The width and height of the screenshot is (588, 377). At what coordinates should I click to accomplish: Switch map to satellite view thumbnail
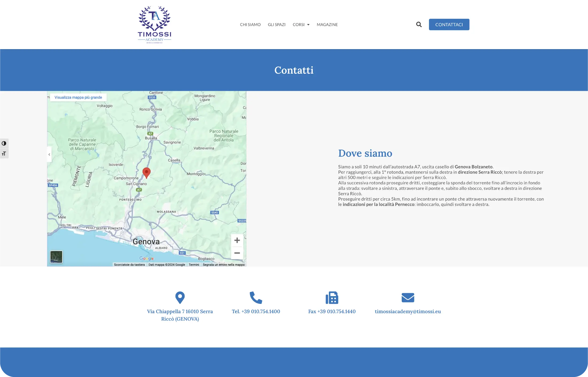tap(56, 257)
